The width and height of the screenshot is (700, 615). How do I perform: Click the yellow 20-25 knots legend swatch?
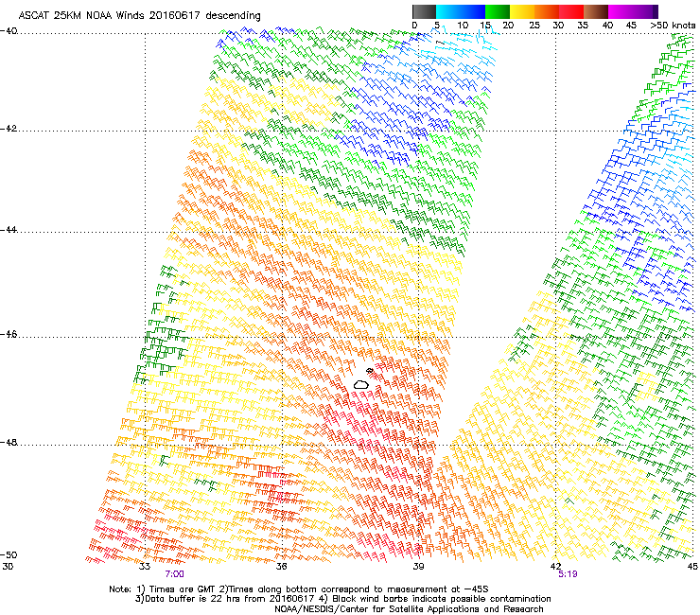click(x=522, y=11)
